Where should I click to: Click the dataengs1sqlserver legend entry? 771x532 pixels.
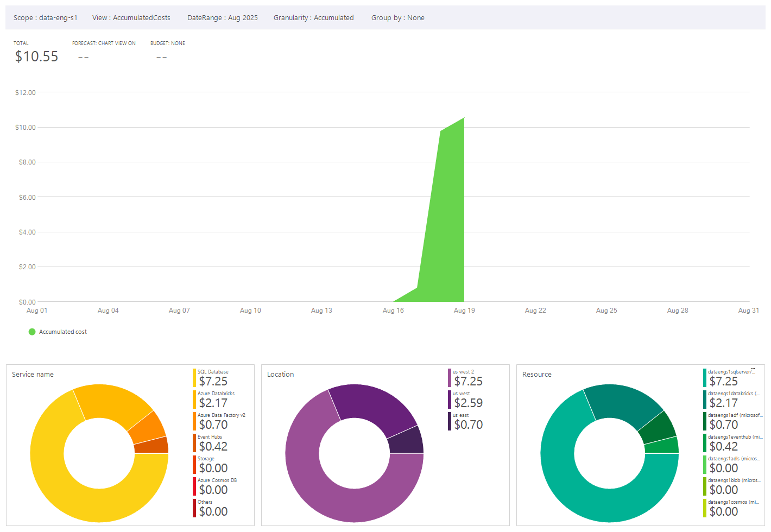coord(730,378)
